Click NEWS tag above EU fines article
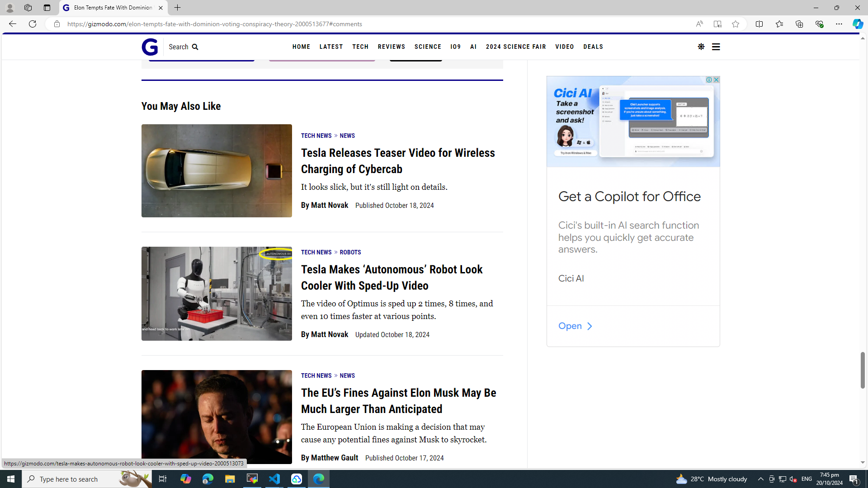The height and width of the screenshot is (488, 868). [347, 375]
